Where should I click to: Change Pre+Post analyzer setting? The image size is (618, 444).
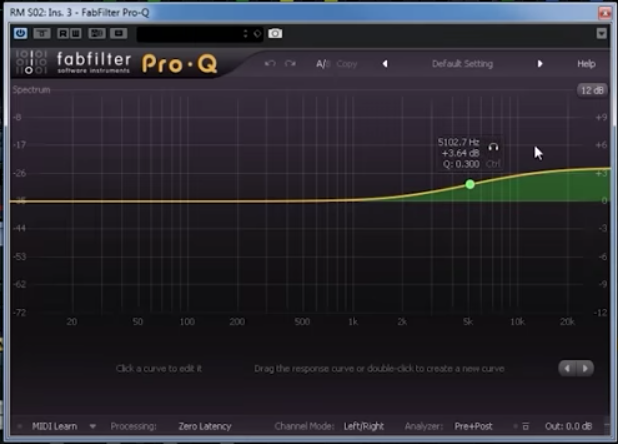[x=473, y=426]
